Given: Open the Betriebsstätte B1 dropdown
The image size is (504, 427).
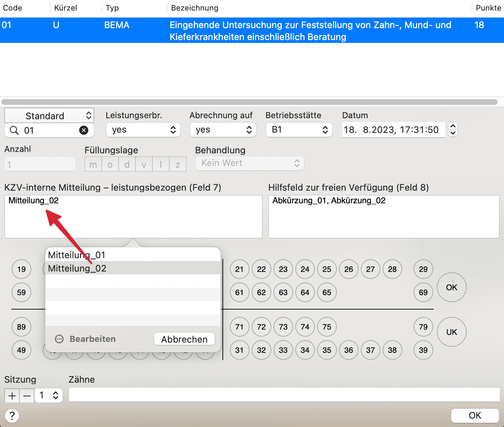Looking at the screenshot, I should click(299, 130).
